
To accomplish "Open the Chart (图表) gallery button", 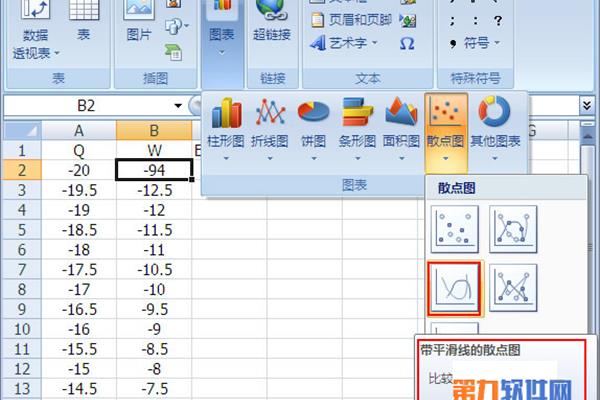I will pyautogui.click(x=222, y=29).
